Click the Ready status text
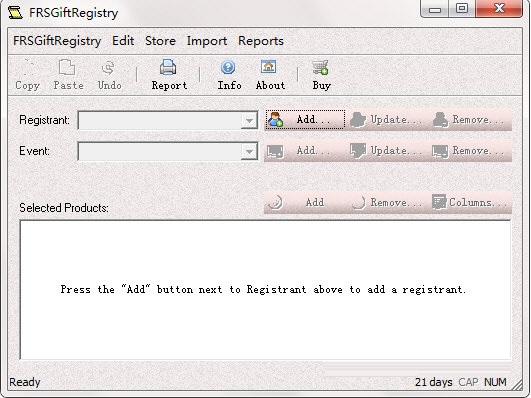The image size is (531, 398). pyautogui.click(x=25, y=382)
